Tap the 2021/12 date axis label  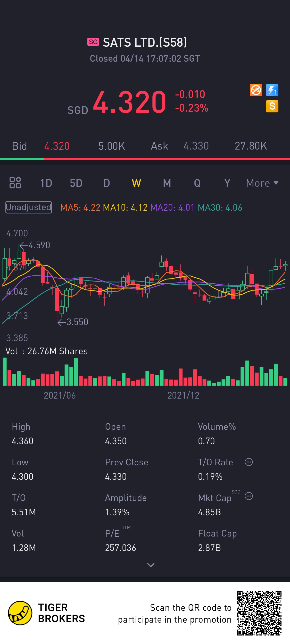(x=184, y=395)
